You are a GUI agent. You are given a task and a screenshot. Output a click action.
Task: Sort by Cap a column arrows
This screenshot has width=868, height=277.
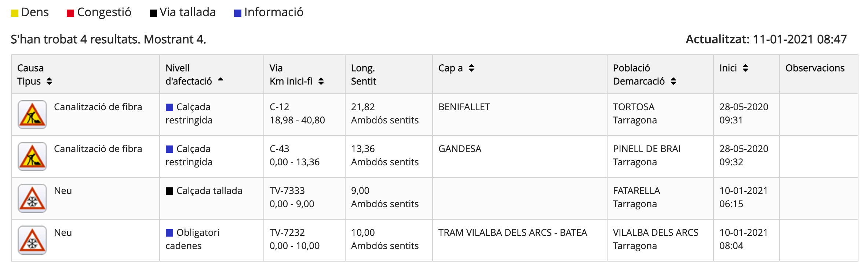pos(471,68)
